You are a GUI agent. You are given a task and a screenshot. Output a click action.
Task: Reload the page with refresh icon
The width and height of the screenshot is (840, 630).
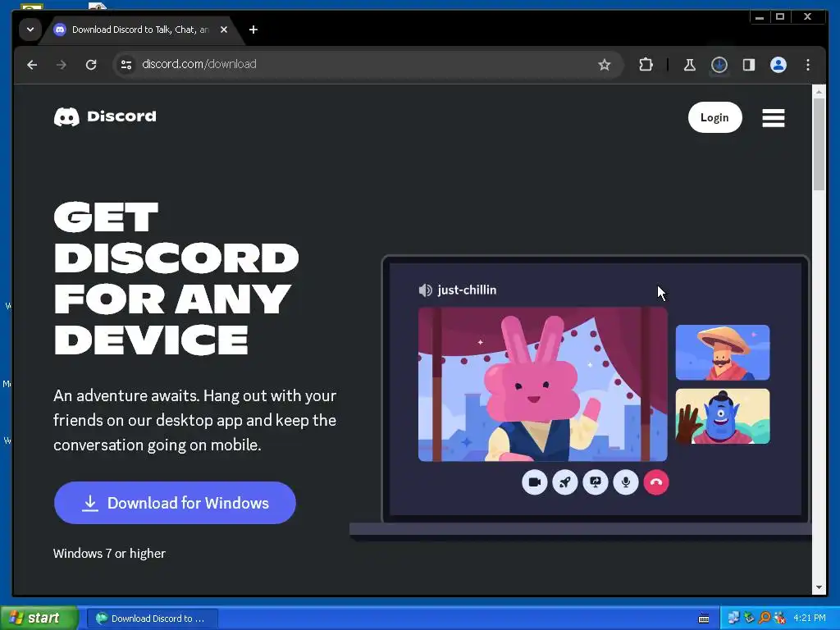coord(91,65)
